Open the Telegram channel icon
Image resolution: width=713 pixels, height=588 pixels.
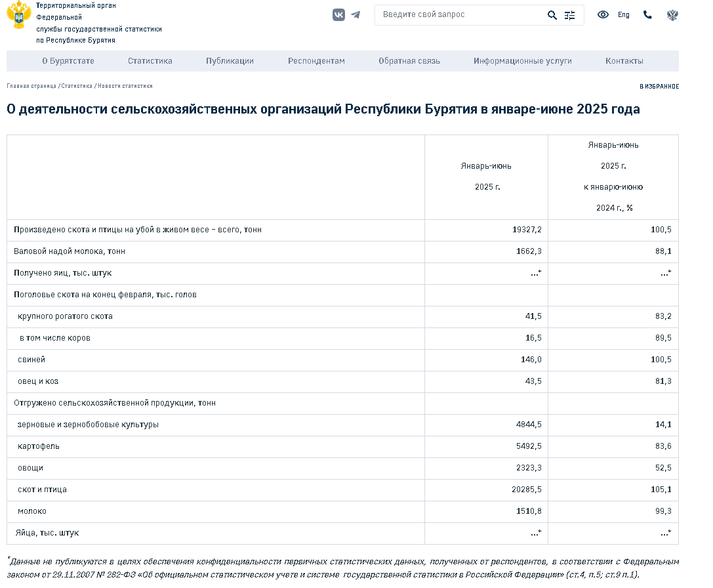[356, 15]
